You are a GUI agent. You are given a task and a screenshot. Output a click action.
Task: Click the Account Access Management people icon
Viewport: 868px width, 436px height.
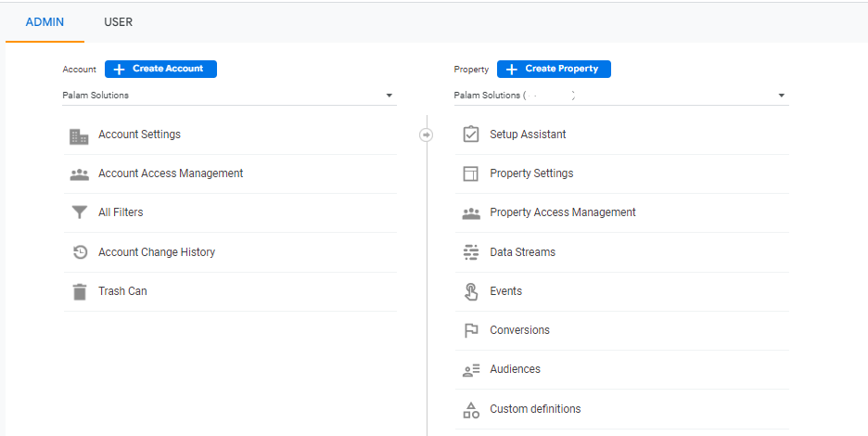pyautogui.click(x=80, y=174)
